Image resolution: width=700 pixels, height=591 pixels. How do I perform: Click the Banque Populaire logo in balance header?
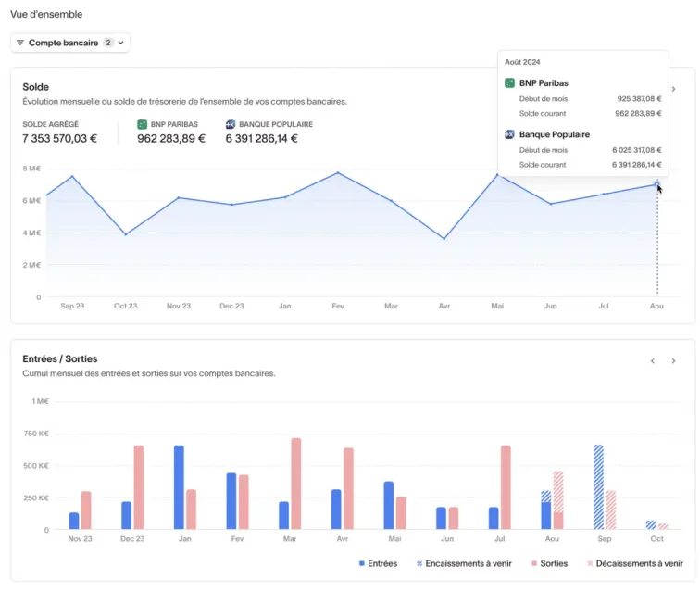[231, 125]
